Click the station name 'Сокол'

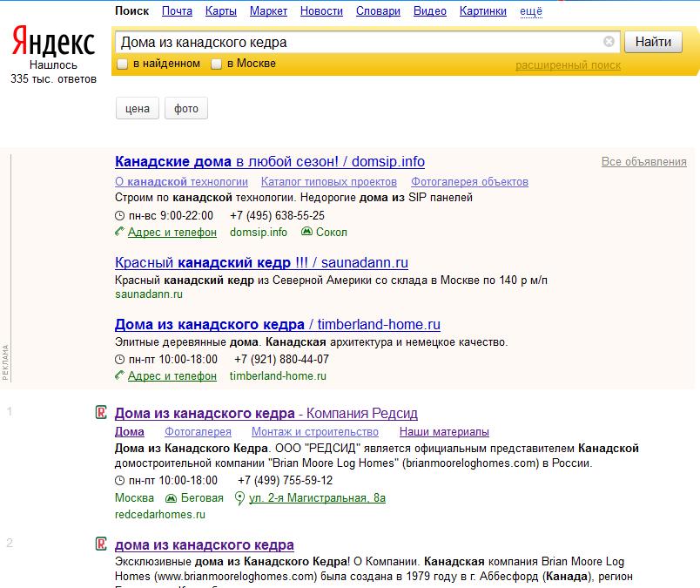click(x=331, y=233)
